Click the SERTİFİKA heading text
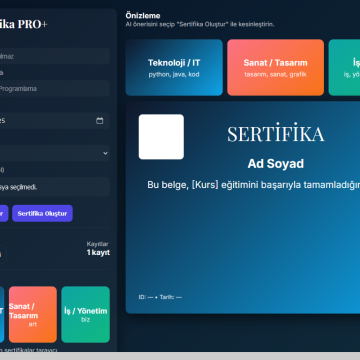 point(276,134)
